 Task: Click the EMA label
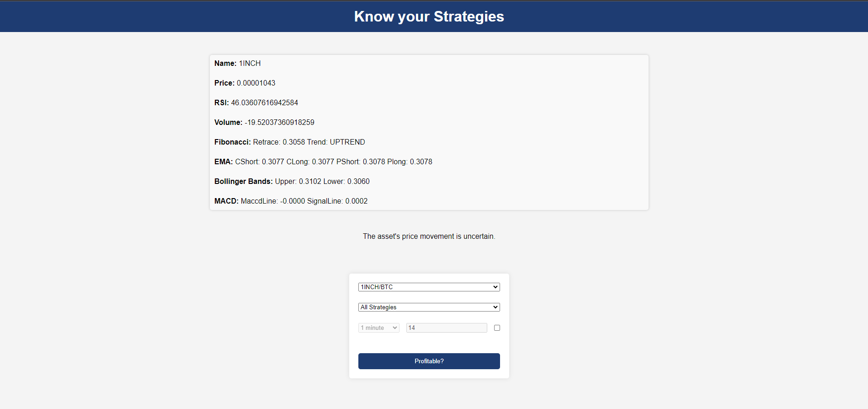(x=224, y=161)
